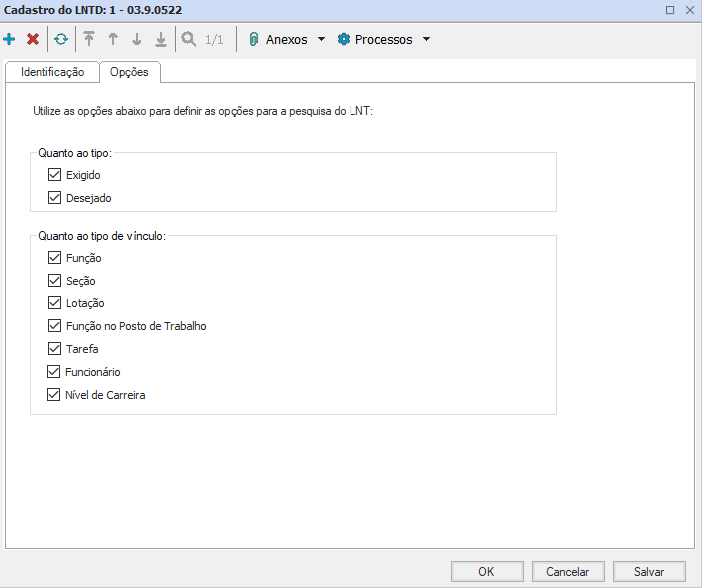Uncheck the Exigido checkbox
The width and height of the screenshot is (702, 588).
[55, 175]
